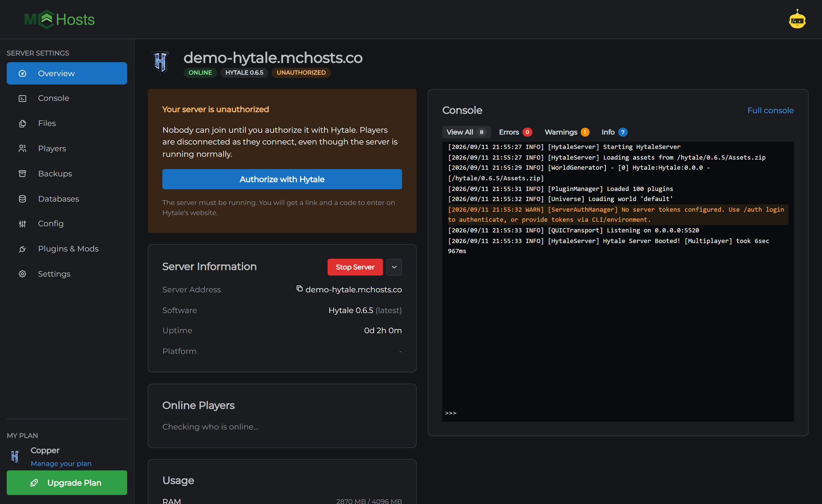The image size is (822, 504).
Task: Click the 'Hytale 0.6.5 (latest)' software value
Action: click(x=365, y=310)
